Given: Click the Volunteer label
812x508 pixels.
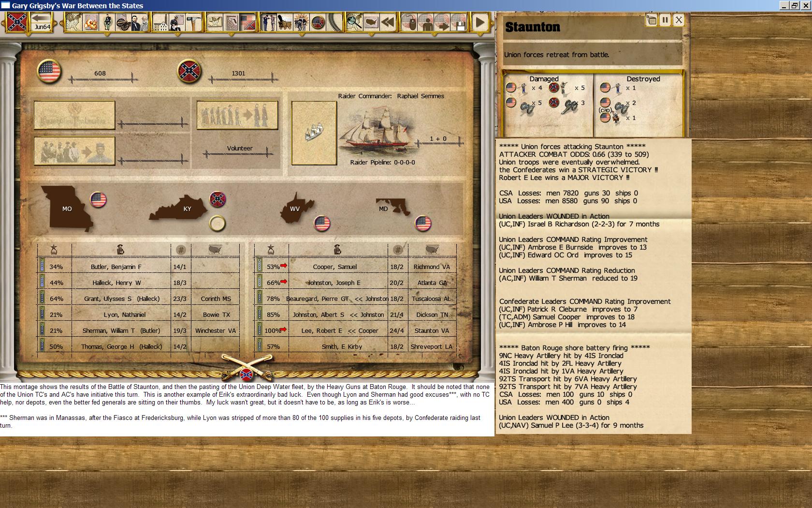Looking at the screenshot, I should [x=240, y=149].
